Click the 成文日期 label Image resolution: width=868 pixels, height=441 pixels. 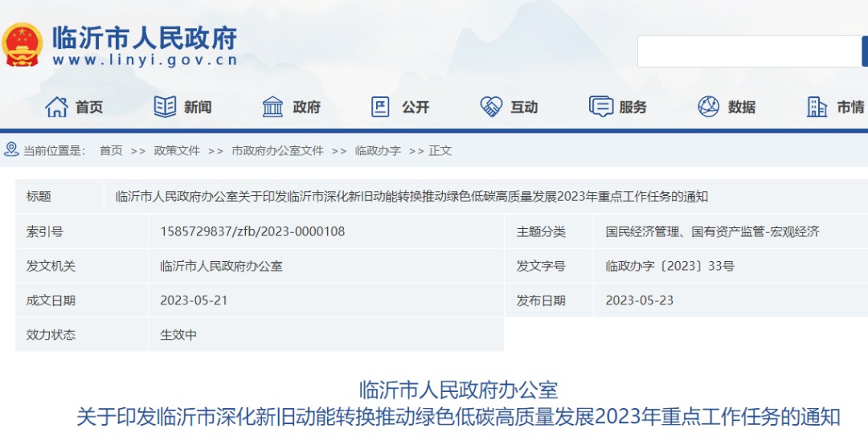click(x=51, y=300)
